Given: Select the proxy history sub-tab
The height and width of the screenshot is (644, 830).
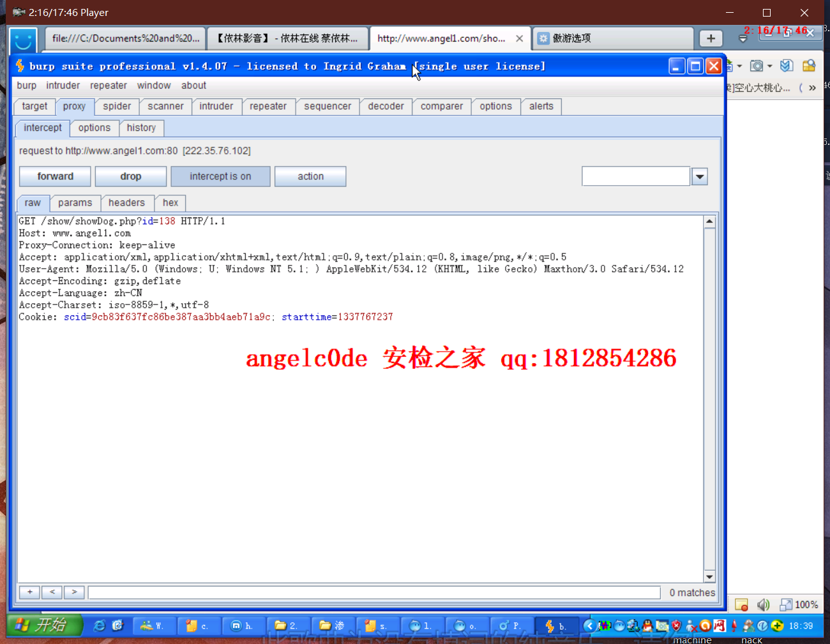Looking at the screenshot, I should tap(141, 128).
